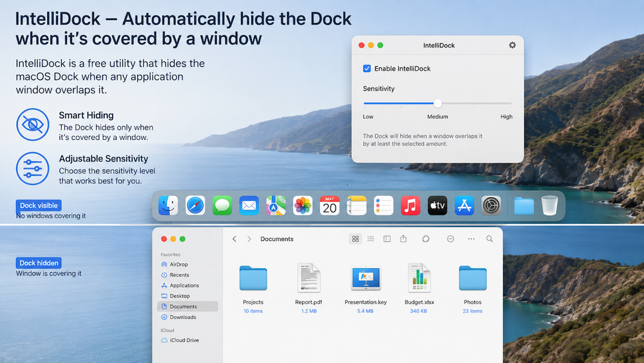Switch Finder to list view

point(371,239)
